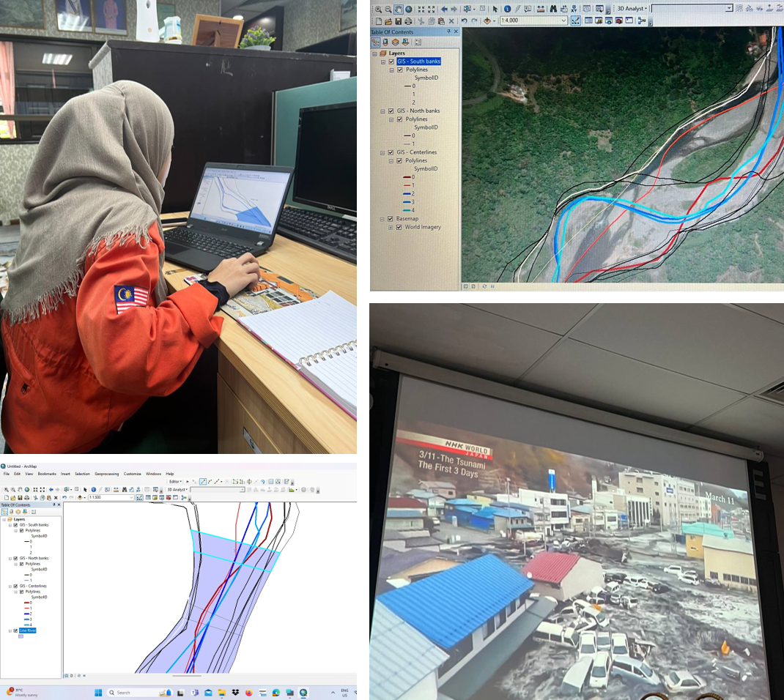Click the Identify tool above the satellite map
Viewport: 784px width, 700px height.
coord(507,9)
